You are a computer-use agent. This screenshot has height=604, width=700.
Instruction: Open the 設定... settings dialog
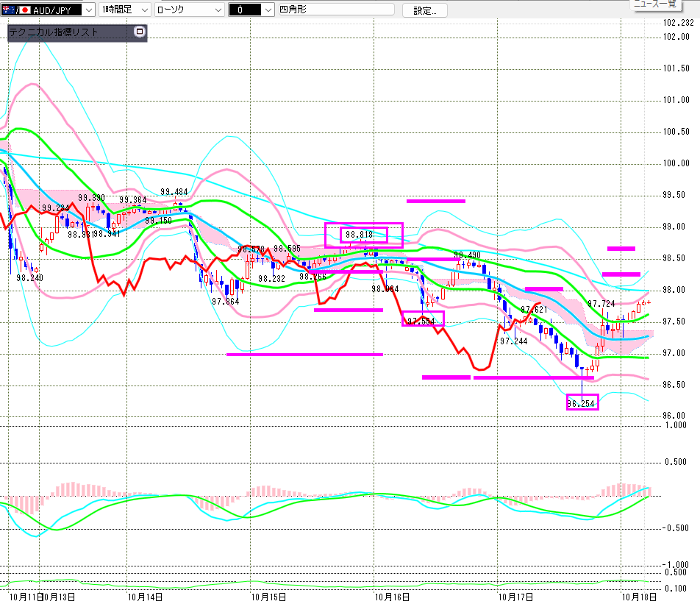coord(430,10)
